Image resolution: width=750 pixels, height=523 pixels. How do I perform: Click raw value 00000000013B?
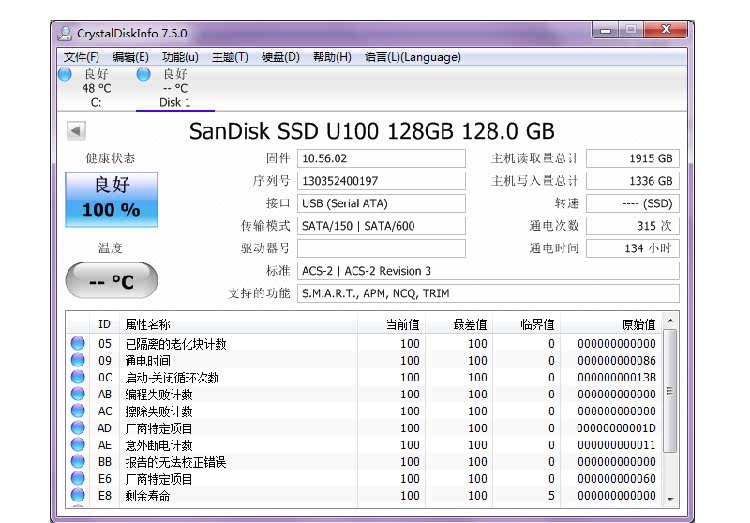tap(616, 377)
